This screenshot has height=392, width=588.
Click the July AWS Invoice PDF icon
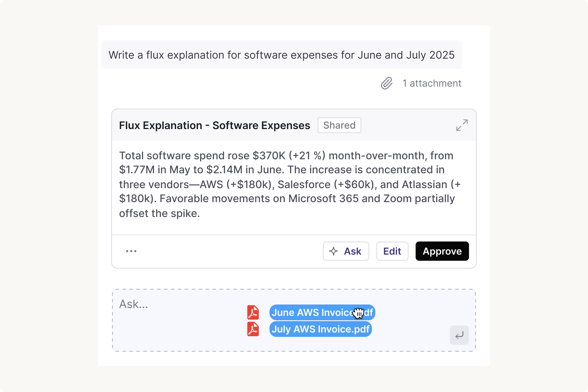pyautogui.click(x=253, y=329)
